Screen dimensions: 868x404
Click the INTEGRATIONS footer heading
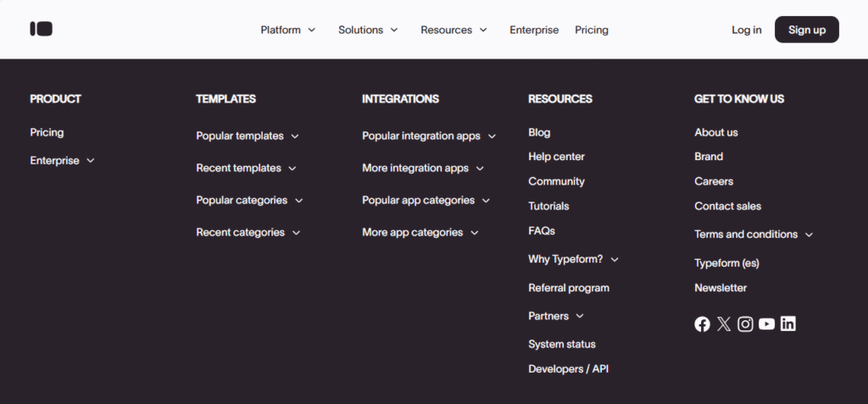(400, 99)
